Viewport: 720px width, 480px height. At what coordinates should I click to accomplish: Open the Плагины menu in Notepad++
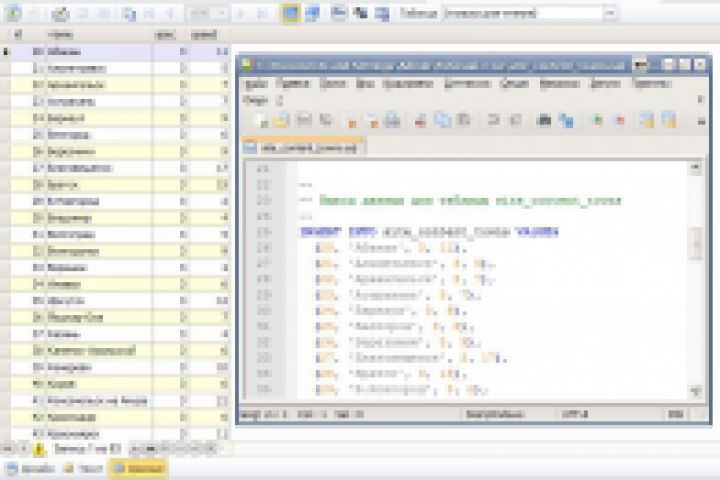(651, 84)
